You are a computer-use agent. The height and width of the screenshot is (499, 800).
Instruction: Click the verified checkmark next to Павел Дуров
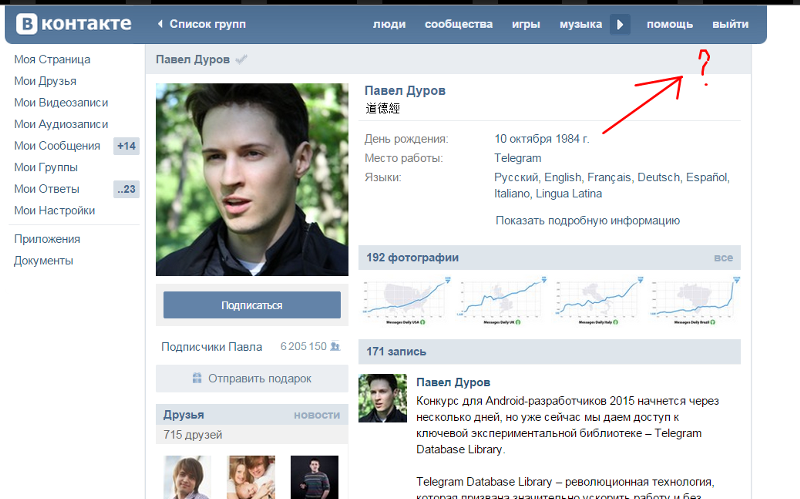242,60
